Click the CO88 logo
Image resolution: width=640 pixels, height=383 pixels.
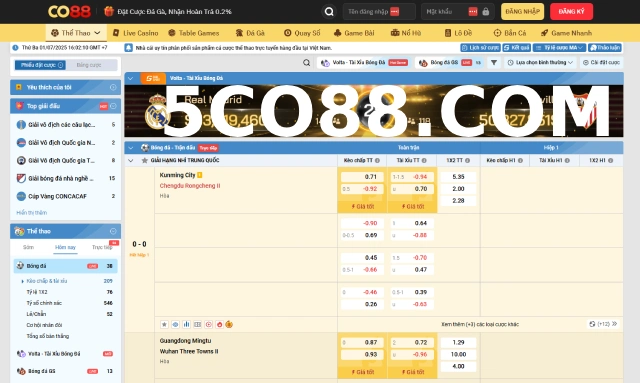69,11
